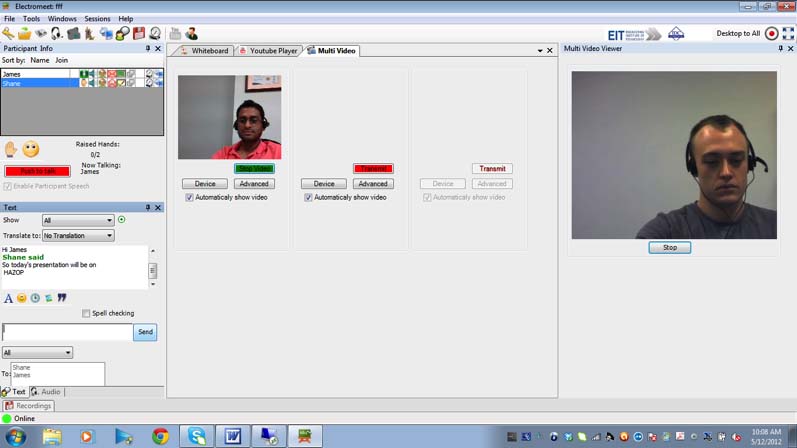Screen dimensions: 797x448
Task: Click the second video's Advanced button
Action: coord(373,184)
